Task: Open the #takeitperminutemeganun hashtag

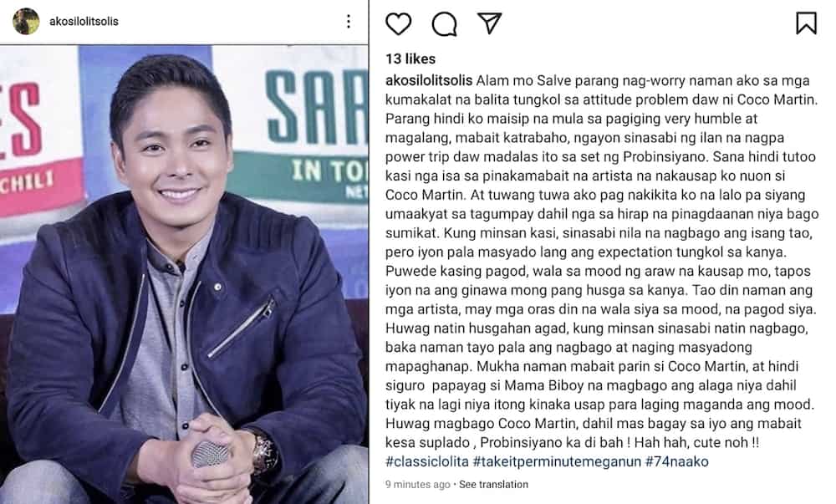Action: [557, 461]
